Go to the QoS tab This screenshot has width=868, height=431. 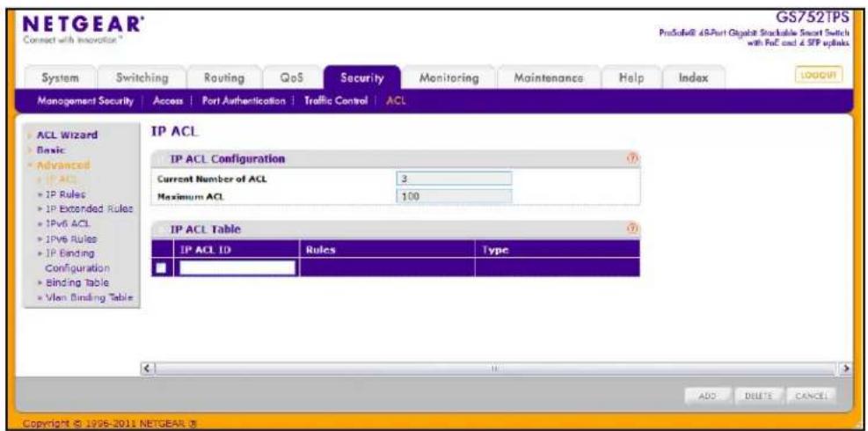click(292, 78)
